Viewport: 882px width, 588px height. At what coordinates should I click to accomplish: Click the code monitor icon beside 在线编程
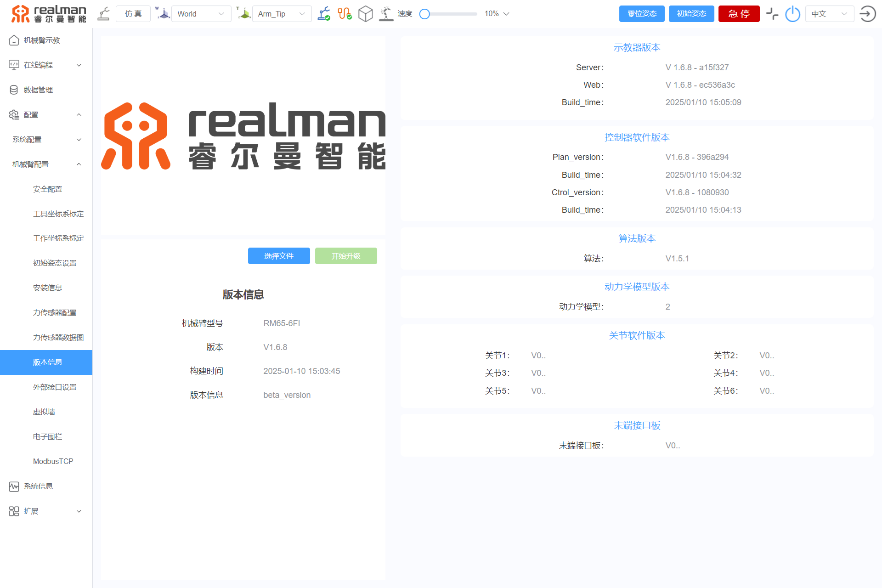[x=14, y=65]
